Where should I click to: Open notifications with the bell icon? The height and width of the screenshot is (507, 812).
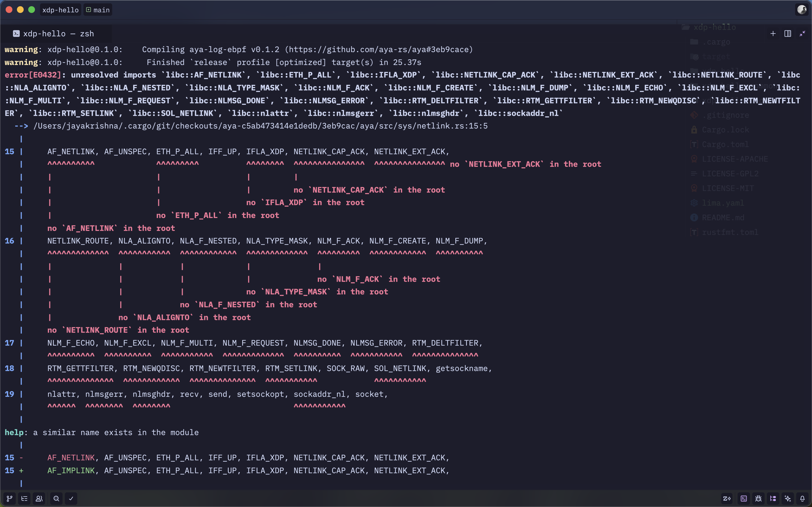tap(803, 498)
